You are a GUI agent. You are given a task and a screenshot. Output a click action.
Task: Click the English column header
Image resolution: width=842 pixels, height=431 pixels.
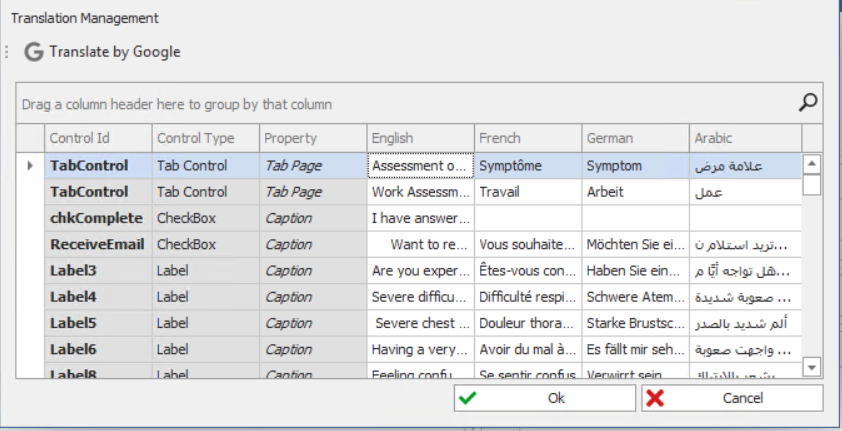click(420, 138)
